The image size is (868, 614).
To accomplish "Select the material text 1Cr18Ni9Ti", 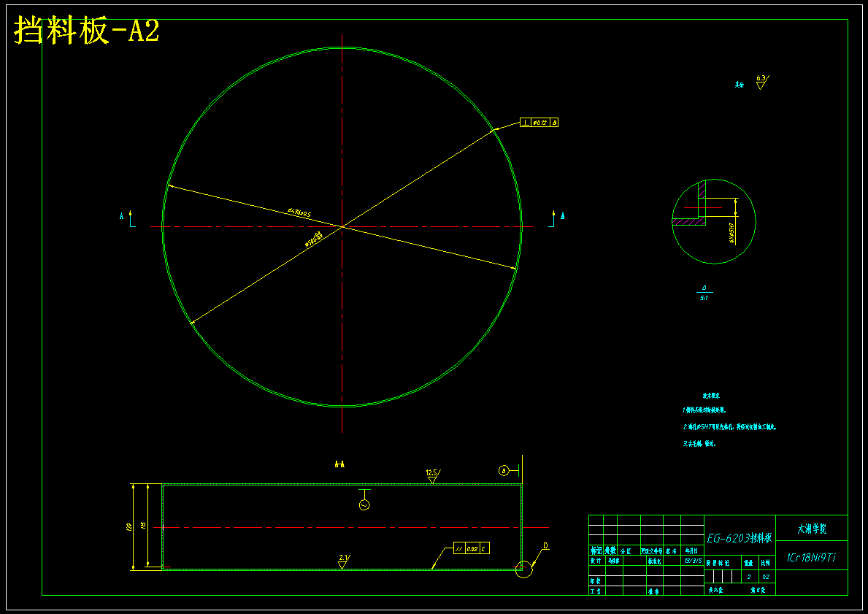I will 811,558.
